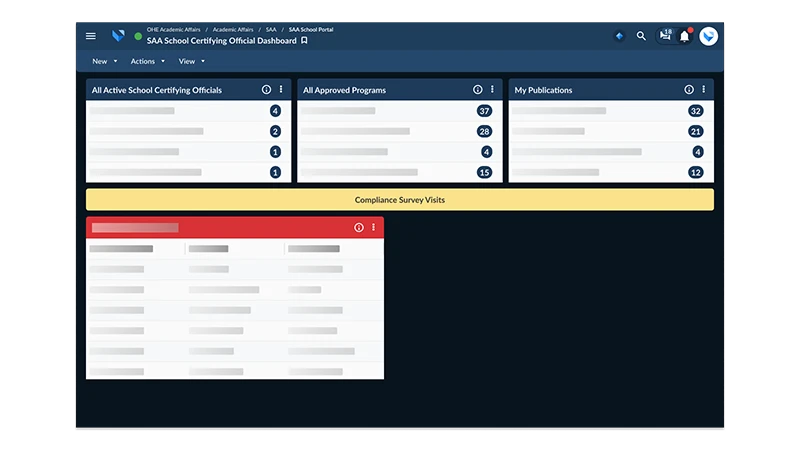Open the View dropdown menu

191,61
